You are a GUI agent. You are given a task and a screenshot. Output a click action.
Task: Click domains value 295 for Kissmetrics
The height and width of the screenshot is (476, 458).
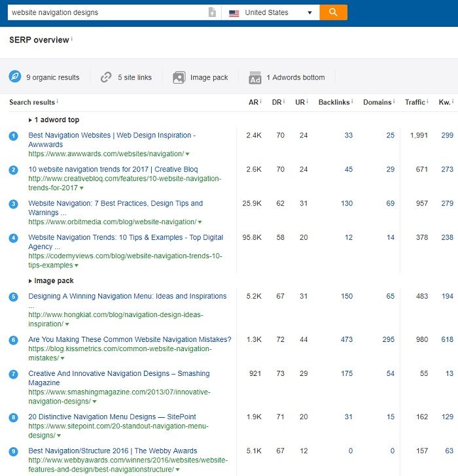(389, 339)
